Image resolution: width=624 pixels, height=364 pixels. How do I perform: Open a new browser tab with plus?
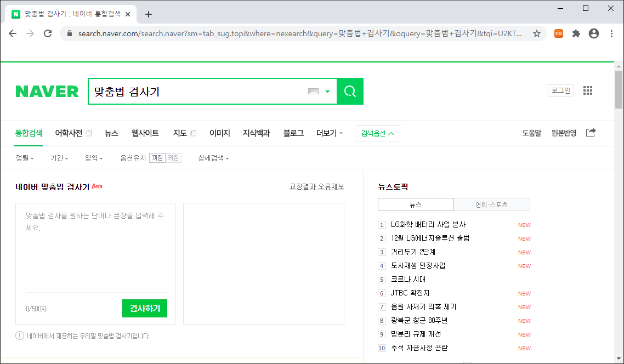pos(149,14)
